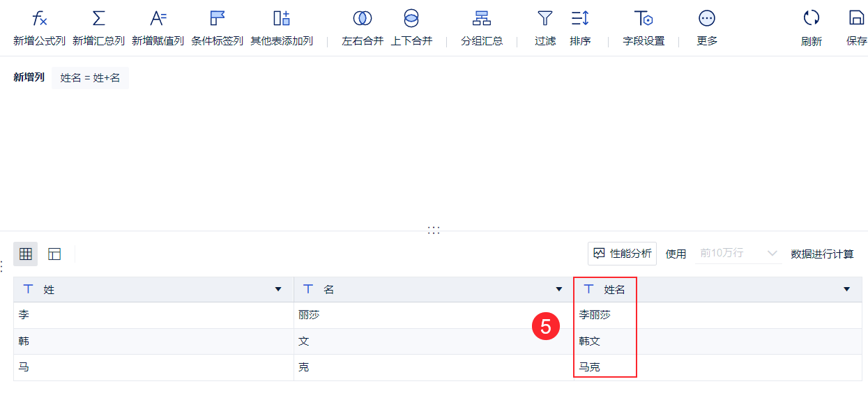Open 字段设置 field settings

coord(643,19)
